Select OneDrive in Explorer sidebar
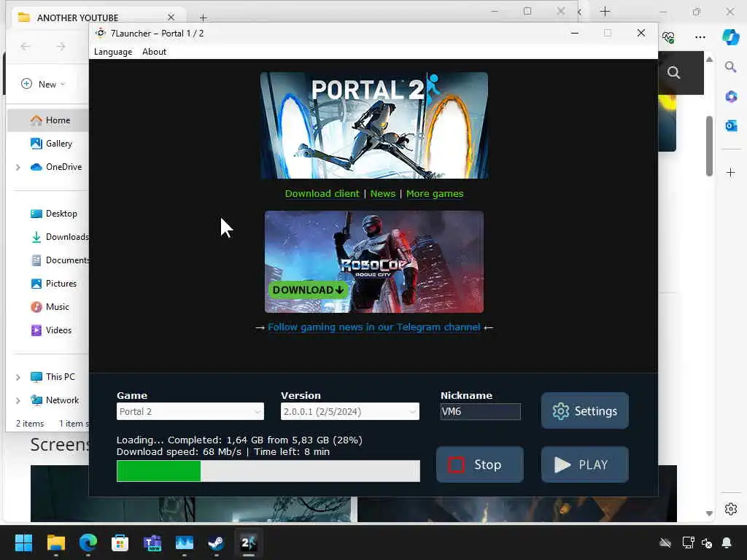The width and height of the screenshot is (747, 560). pos(55,167)
